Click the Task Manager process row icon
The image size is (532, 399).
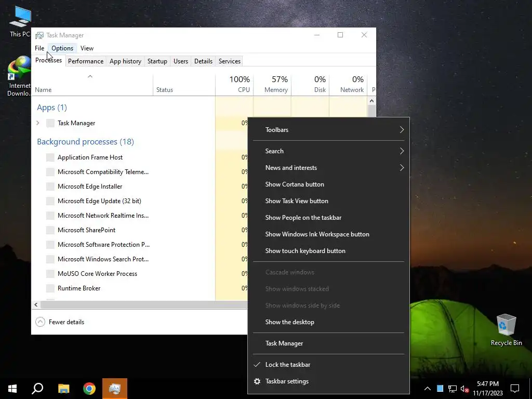pos(50,123)
